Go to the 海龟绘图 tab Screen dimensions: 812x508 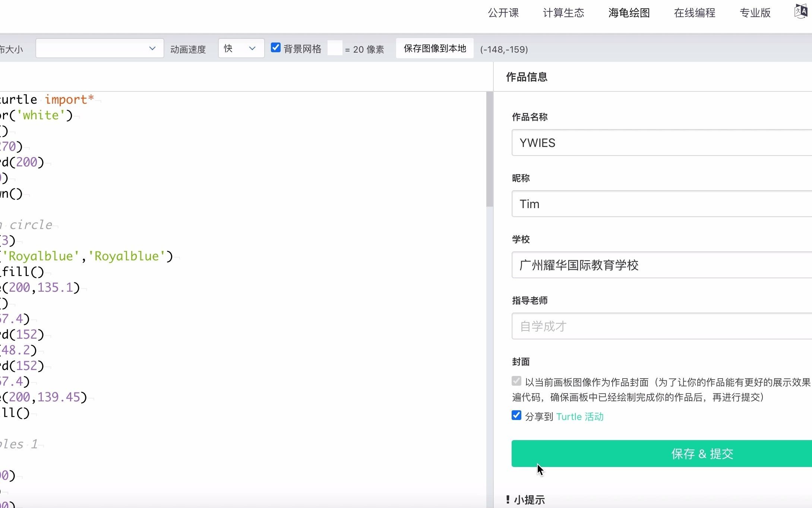point(629,13)
